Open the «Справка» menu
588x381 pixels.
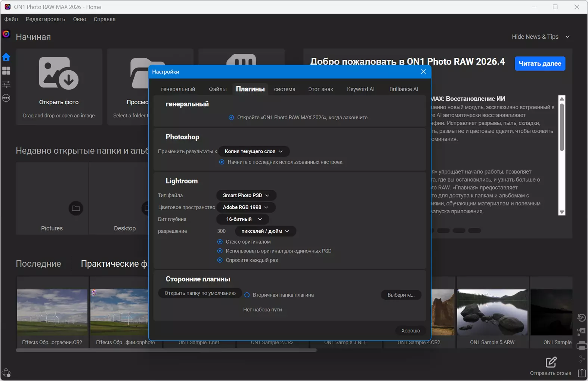(105, 19)
